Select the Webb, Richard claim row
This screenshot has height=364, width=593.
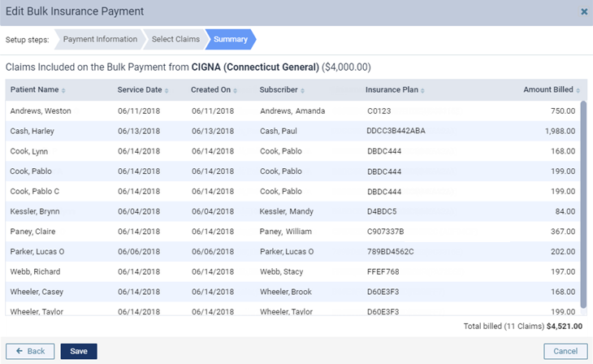292,271
